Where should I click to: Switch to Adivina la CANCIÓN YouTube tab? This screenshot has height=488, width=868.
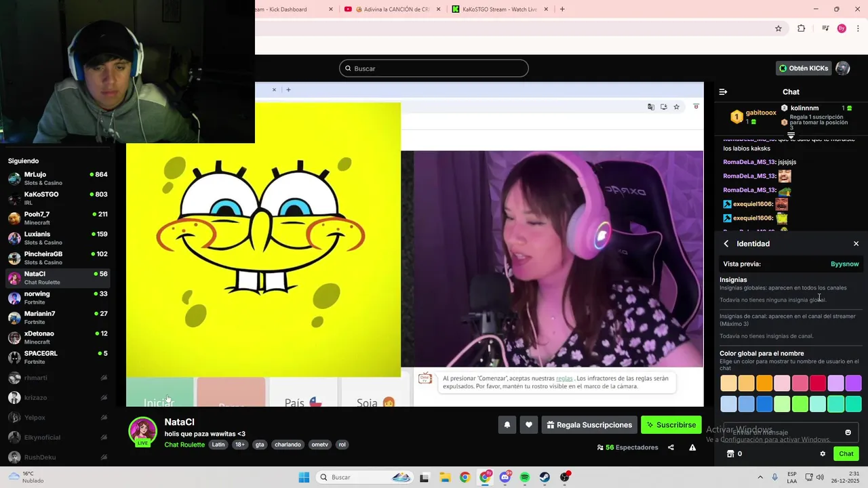tap(393, 9)
